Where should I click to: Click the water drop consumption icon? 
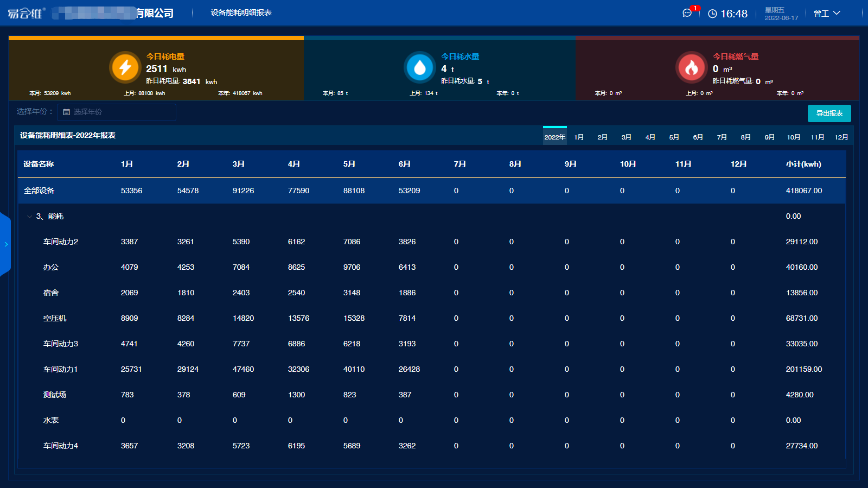point(420,67)
